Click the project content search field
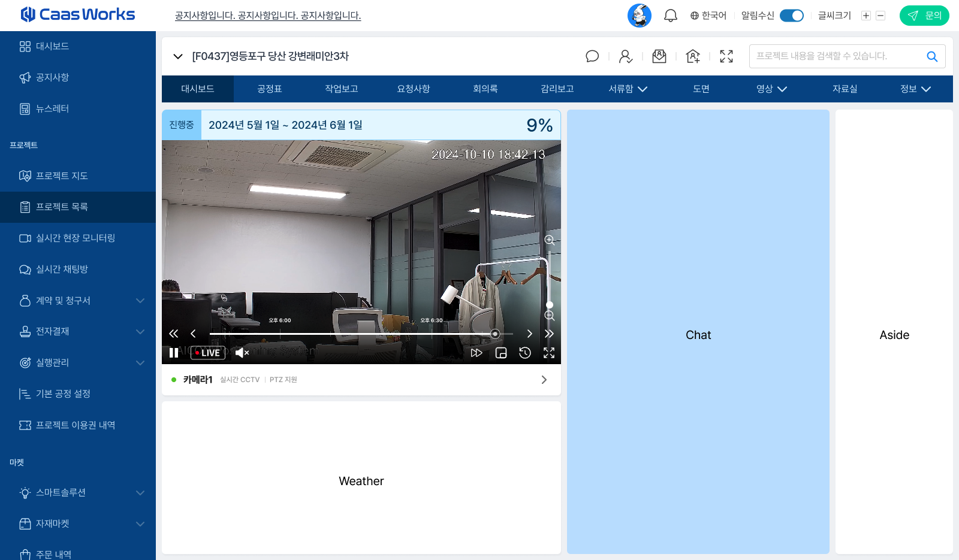This screenshot has height=560, width=959. [836, 56]
